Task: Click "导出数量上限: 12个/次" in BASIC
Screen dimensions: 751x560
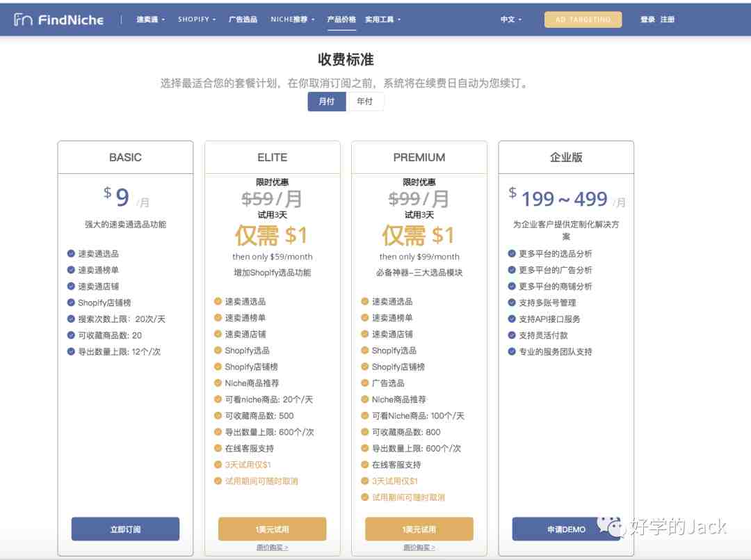Action: point(120,351)
